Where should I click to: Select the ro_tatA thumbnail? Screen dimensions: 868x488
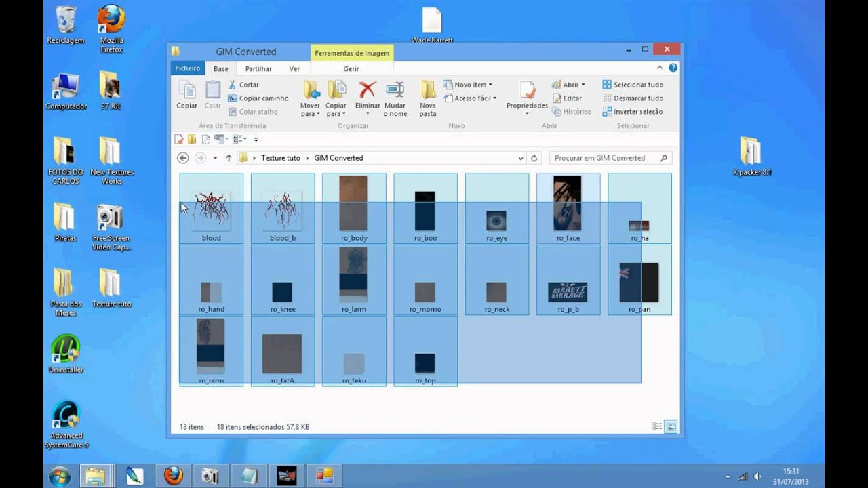click(283, 351)
